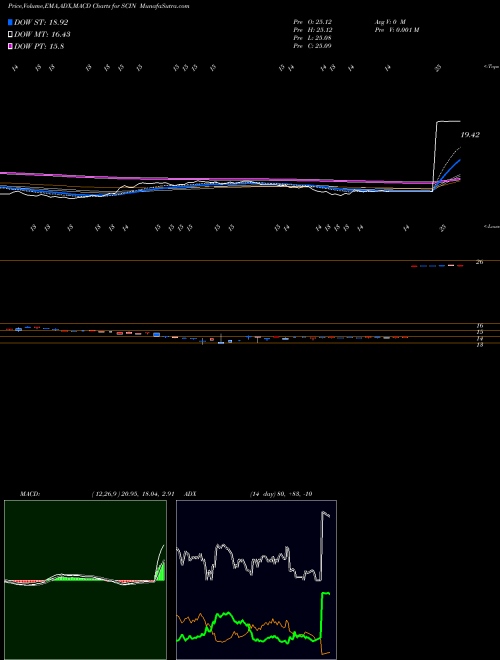Viewport: 500px width, 660px height.
Task: Click ADX values '(14 day) 80, +83, -10'
Action: (281, 494)
